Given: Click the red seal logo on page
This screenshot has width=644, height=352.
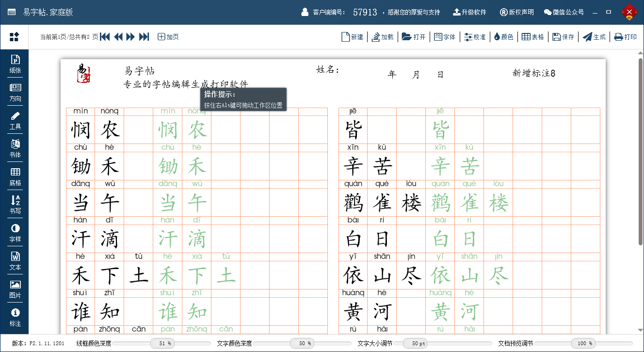Looking at the screenshot, I should (84, 73).
